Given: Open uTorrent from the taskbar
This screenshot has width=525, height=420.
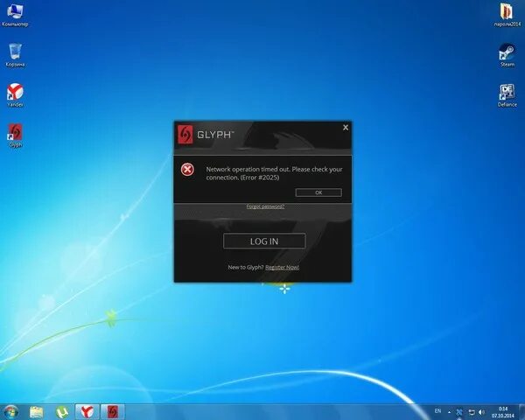Looking at the screenshot, I should 62,412.
